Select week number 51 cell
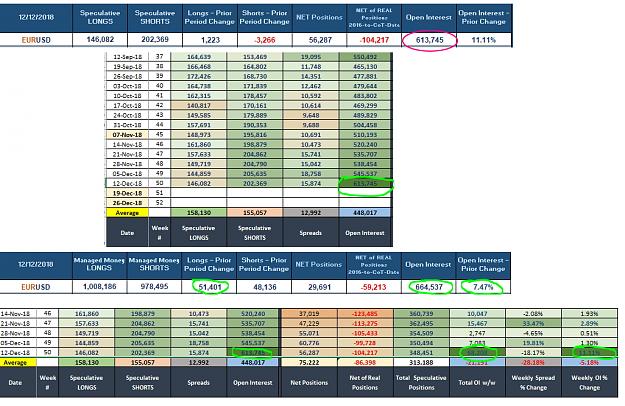625x406 pixels. [159, 193]
